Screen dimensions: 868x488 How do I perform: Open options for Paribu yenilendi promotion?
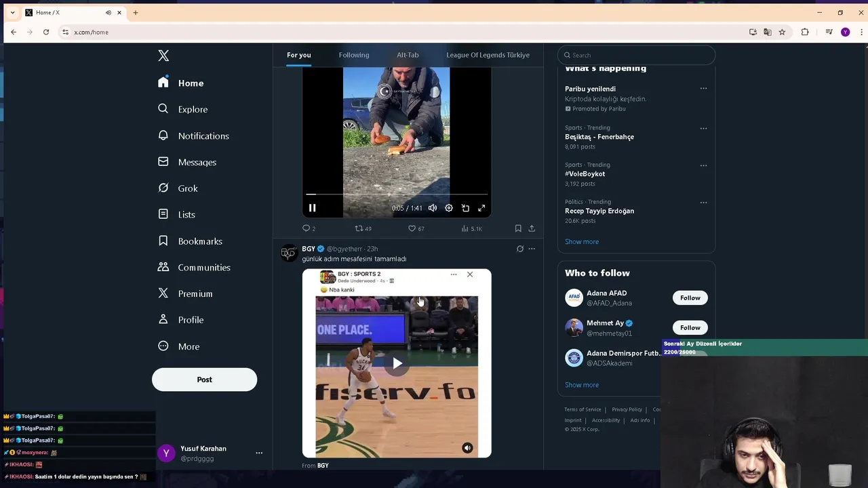click(x=703, y=89)
